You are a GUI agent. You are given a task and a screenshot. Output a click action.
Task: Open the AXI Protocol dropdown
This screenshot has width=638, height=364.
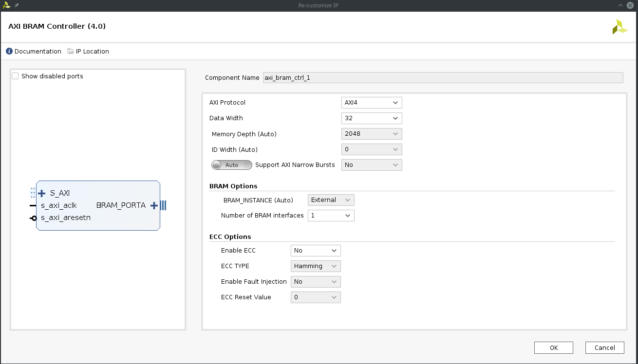[371, 103]
